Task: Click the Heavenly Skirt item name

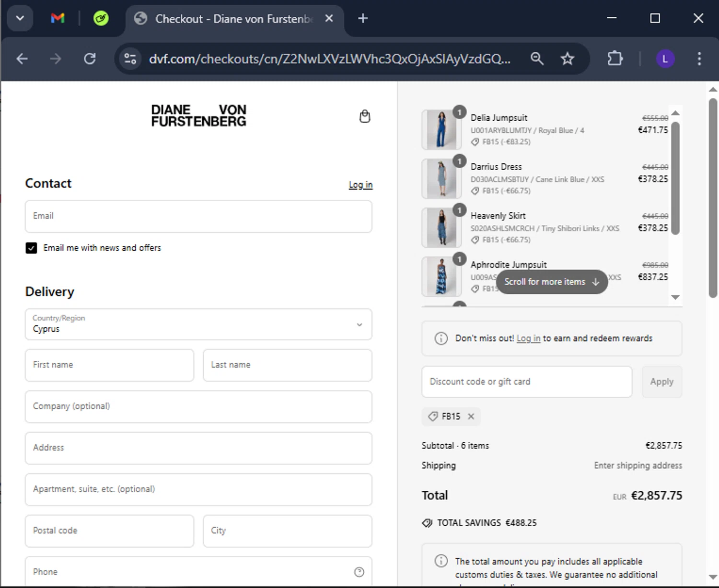Action: pos(498,216)
